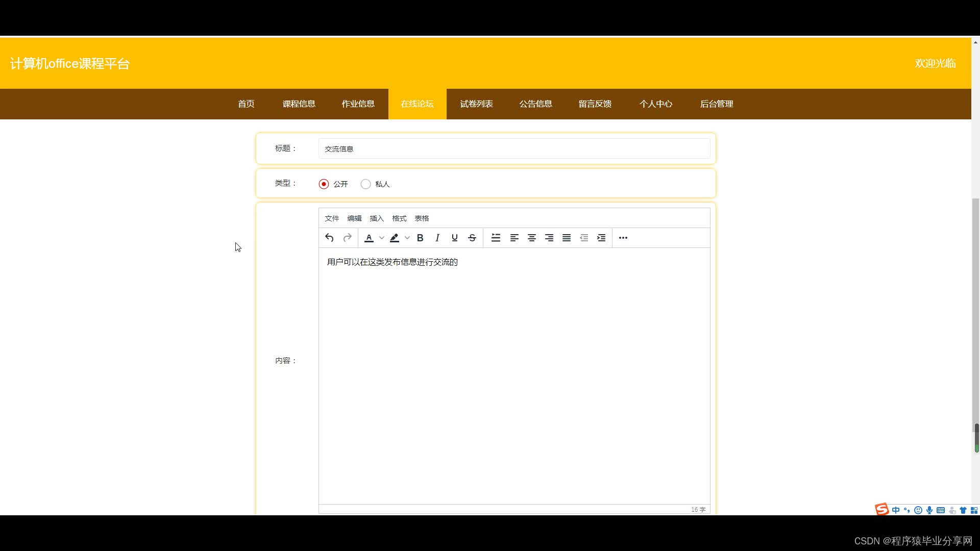The width and height of the screenshot is (980, 551).
Task: Click the 标题 input field
Action: tap(514, 149)
